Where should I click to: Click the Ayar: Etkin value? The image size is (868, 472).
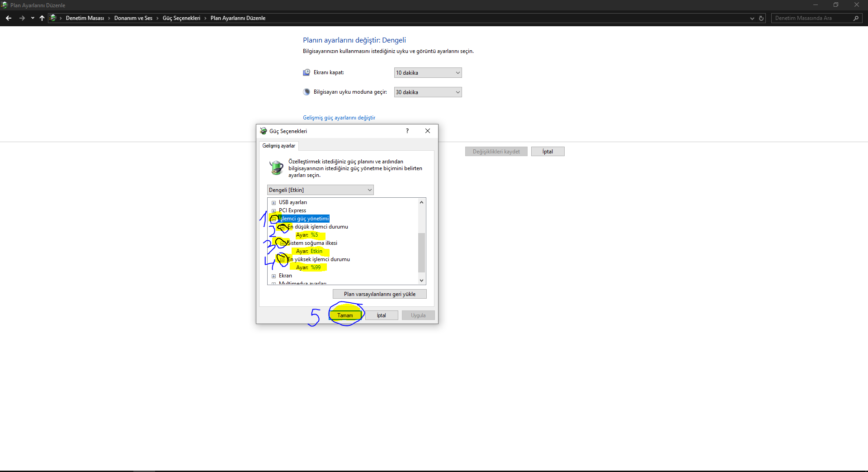pos(309,251)
